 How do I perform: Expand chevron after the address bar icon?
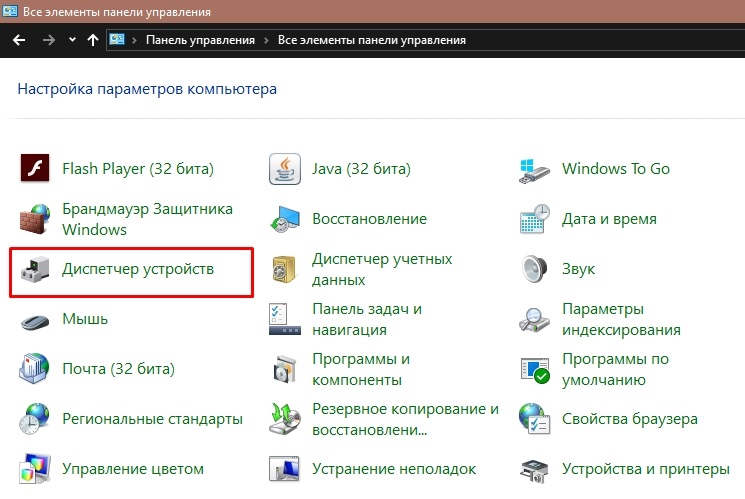(x=134, y=40)
